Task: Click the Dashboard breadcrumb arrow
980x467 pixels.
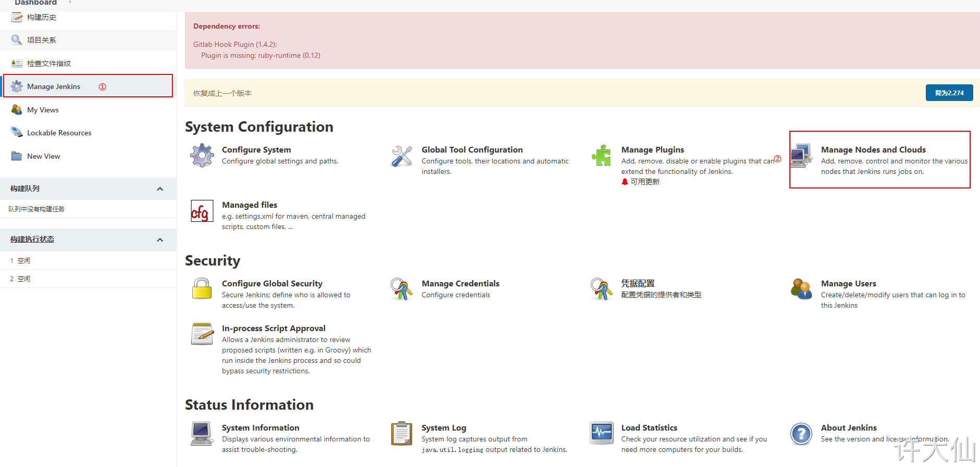Action: [70, 3]
